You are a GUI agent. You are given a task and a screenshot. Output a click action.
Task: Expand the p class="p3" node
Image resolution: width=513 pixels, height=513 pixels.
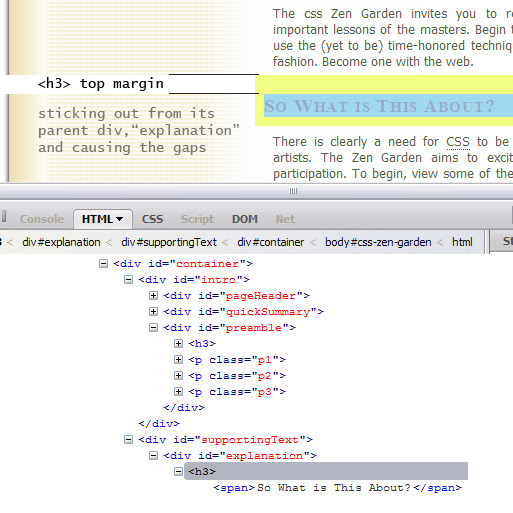click(x=178, y=392)
